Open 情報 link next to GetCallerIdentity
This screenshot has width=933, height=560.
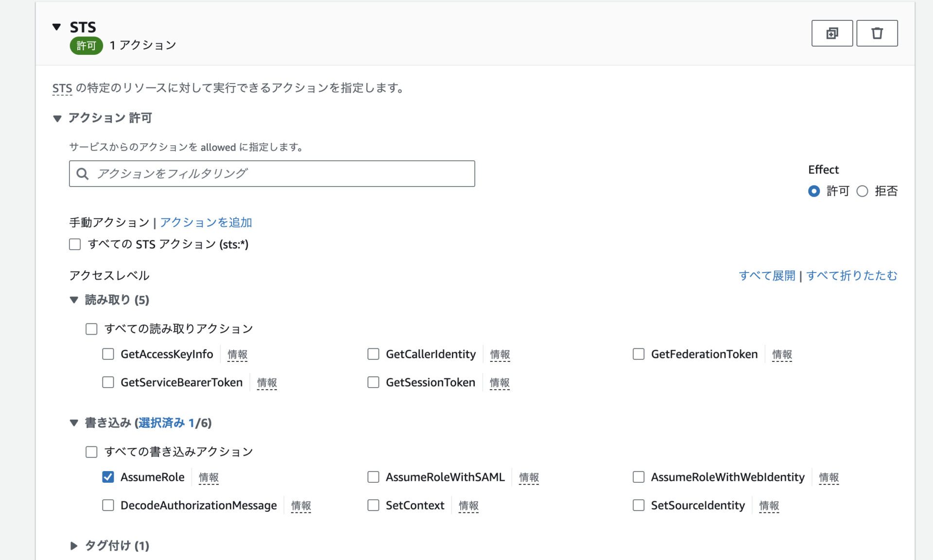(x=500, y=355)
